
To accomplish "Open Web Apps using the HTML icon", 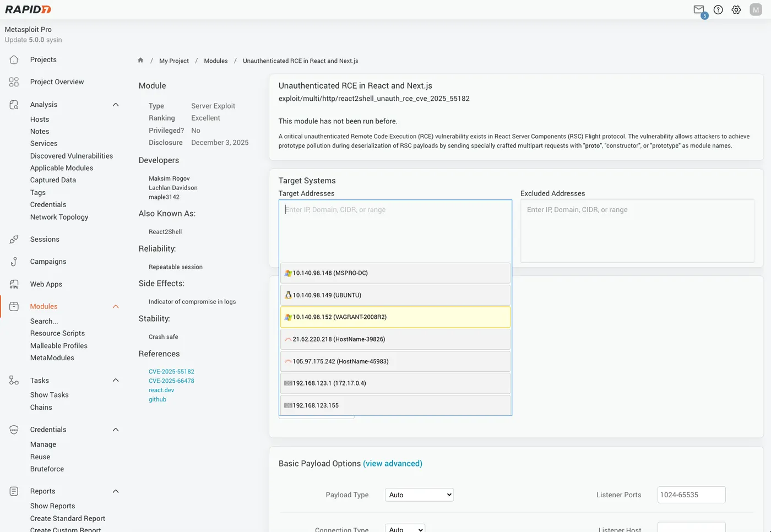I will click(13, 284).
